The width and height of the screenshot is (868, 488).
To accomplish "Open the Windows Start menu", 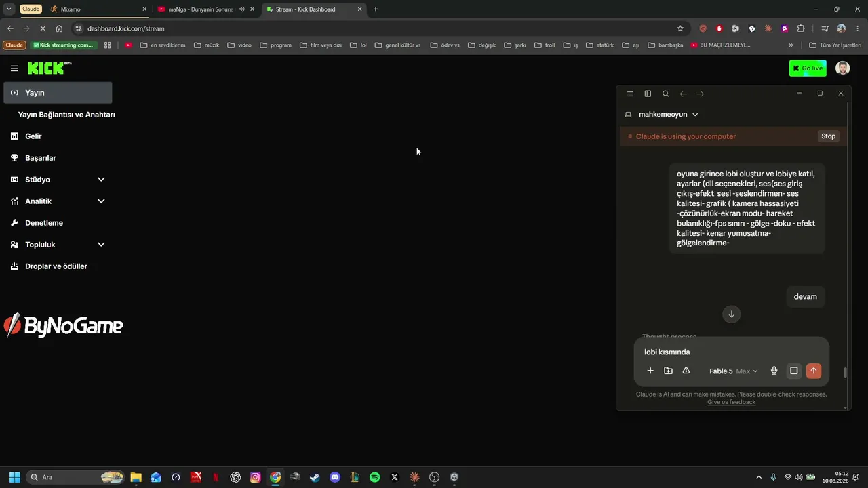I will pyautogui.click(x=14, y=477).
